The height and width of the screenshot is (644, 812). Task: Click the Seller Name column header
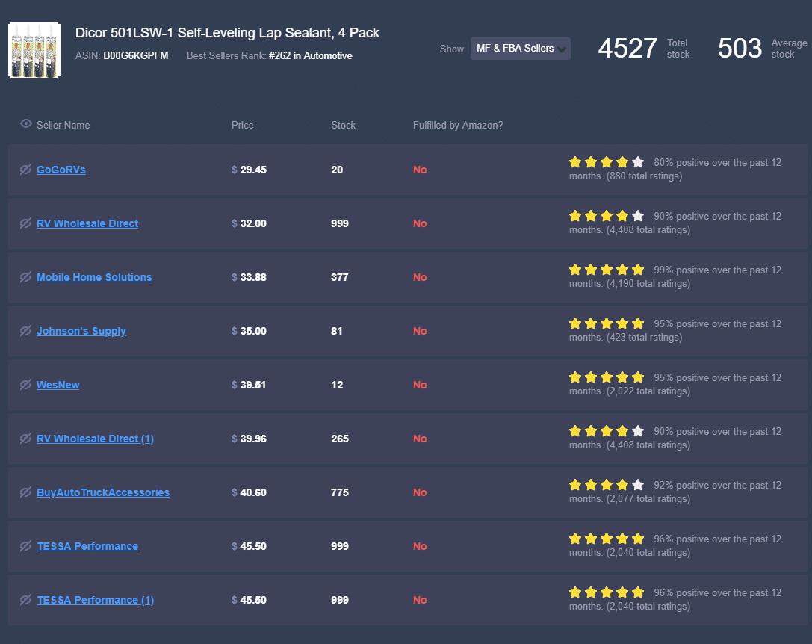click(x=63, y=126)
